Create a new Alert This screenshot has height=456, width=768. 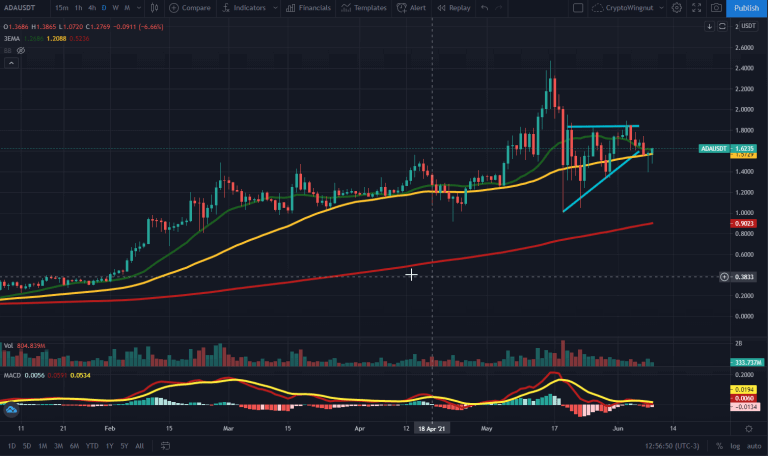(411, 8)
